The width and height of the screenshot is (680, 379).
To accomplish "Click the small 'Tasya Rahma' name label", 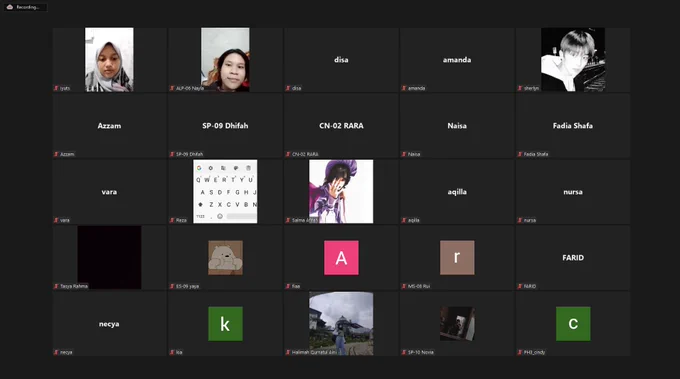I will (x=74, y=286).
